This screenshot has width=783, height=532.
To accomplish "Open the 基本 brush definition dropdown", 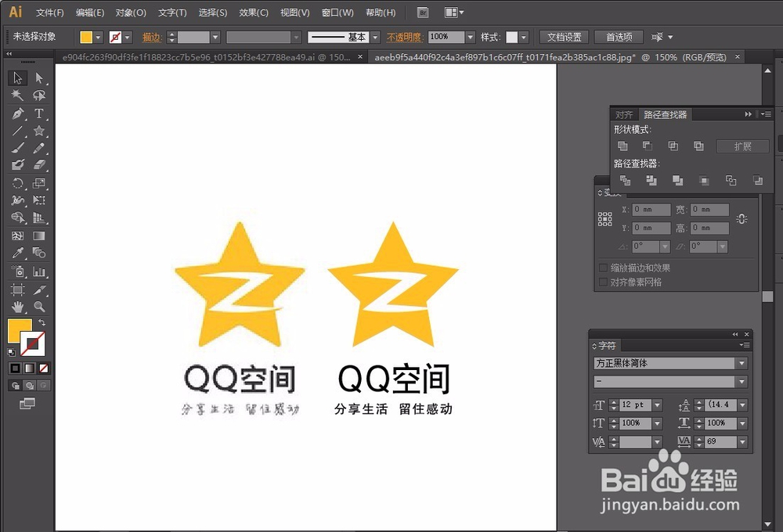I will click(x=375, y=37).
